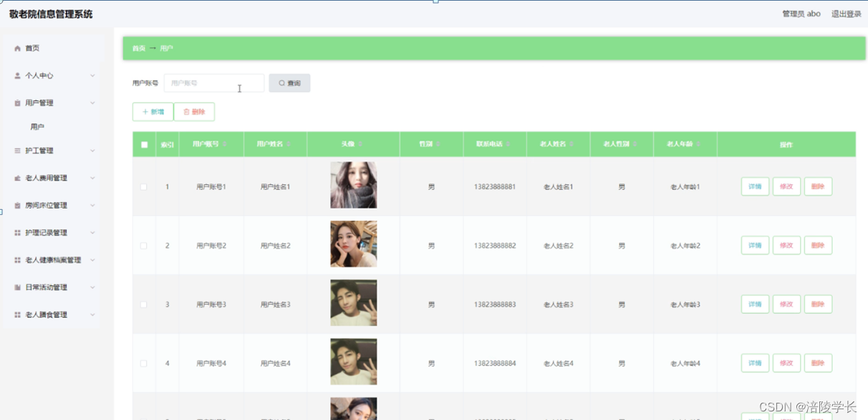Open the 老人健康档案管理 menu
Image resolution: width=868 pixels, height=420 pixels.
point(52,260)
